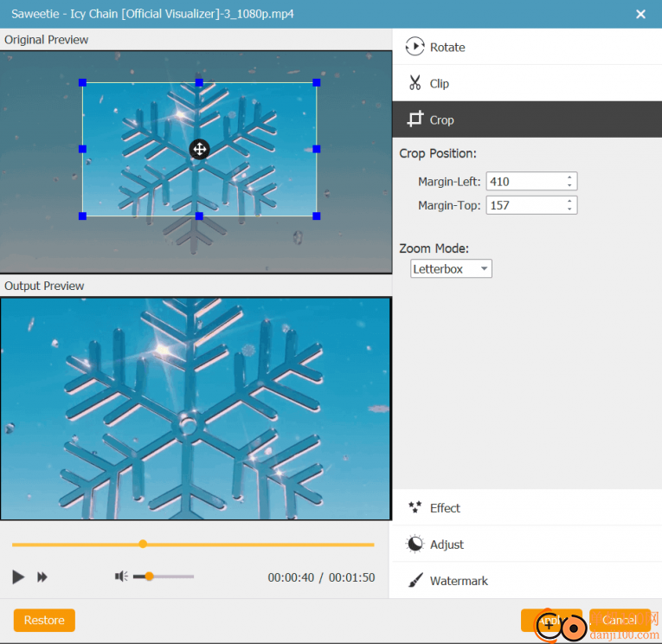Image resolution: width=662 pixels, height=644 pixels.
Task: Click the Crop tool icon
Action: tap(415, 119)
